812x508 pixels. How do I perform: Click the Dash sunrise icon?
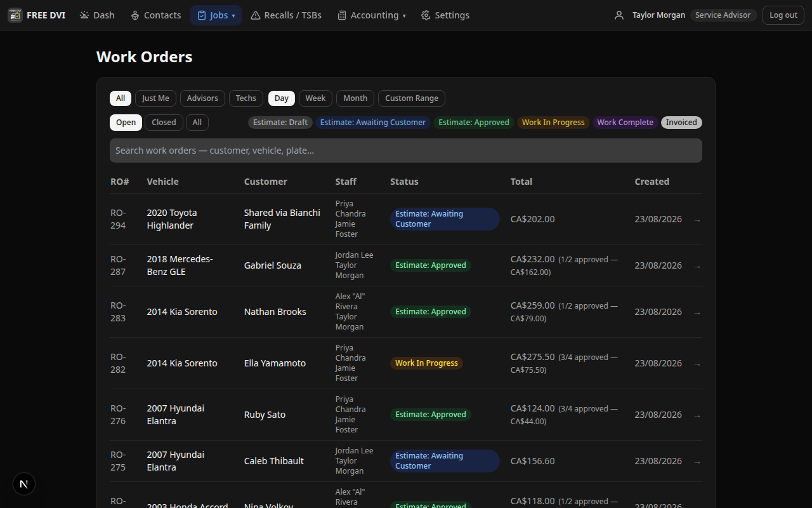(84, 15)
